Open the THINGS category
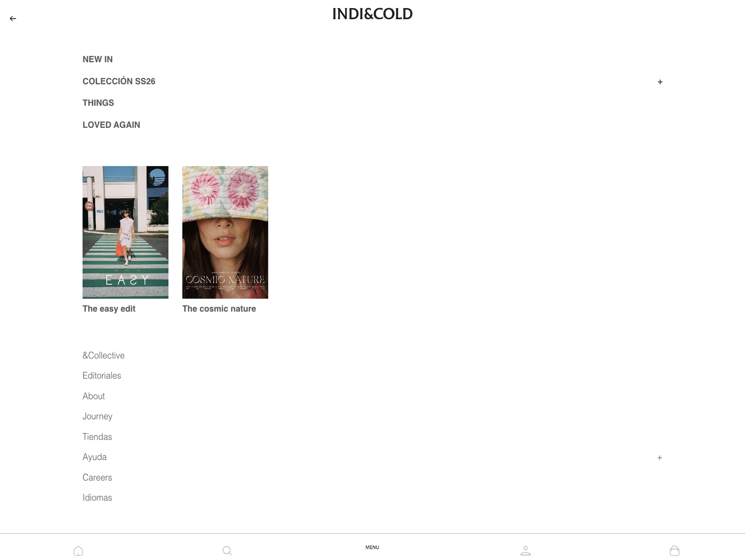Image resolution: width=747 pixels, height=560 pixels. coord(99,103)
